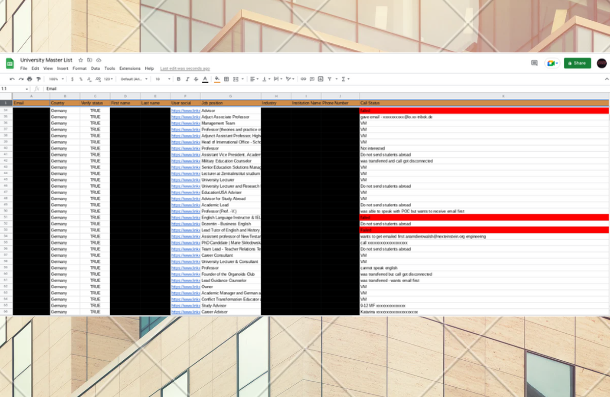610x397 pixels.
Task: Create a filter
Action: (330, 79)
